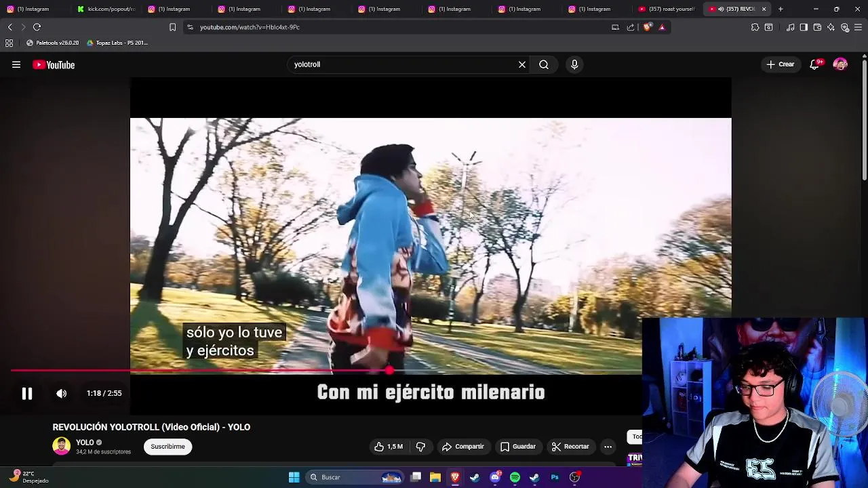Go back in the browser
Image resolution: width=868 pixels, height=488 pixels.
click(x=9, y=27)
